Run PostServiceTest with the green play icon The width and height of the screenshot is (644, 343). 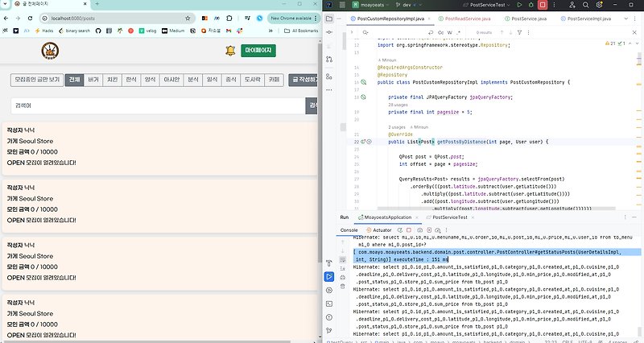[x=519, y=5]
